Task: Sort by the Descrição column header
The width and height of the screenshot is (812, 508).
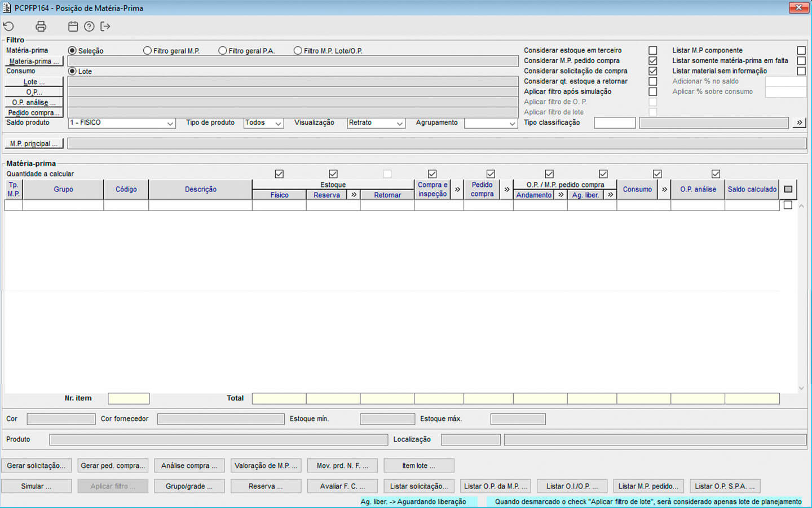Action: tap(200, 189)
